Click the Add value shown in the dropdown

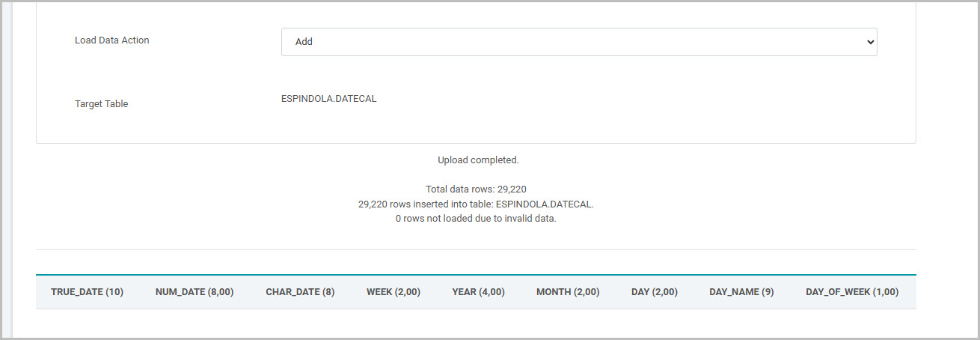click(304, 42)
